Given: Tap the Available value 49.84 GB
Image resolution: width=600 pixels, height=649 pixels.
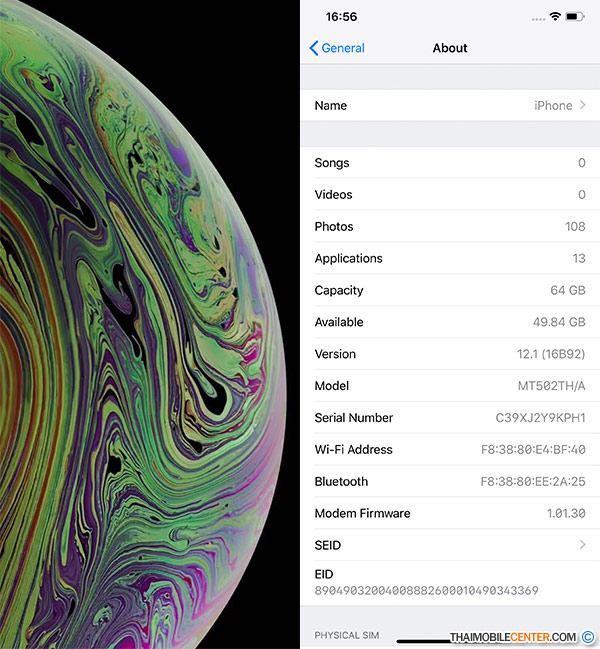Looking at the screenshot, I should [559, 322].
